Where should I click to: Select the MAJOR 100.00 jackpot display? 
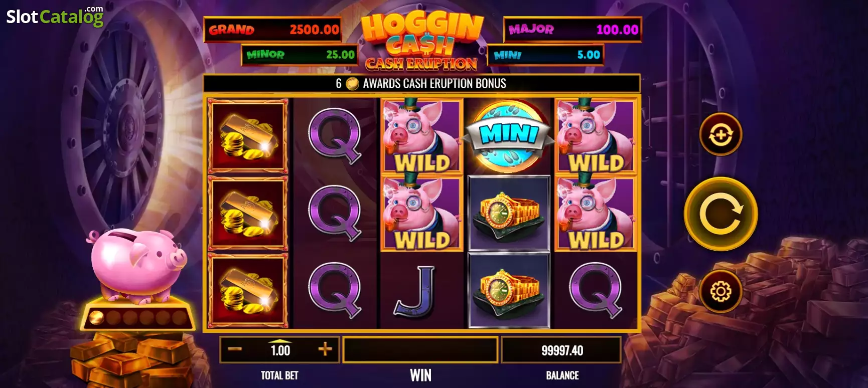point(572,30)
